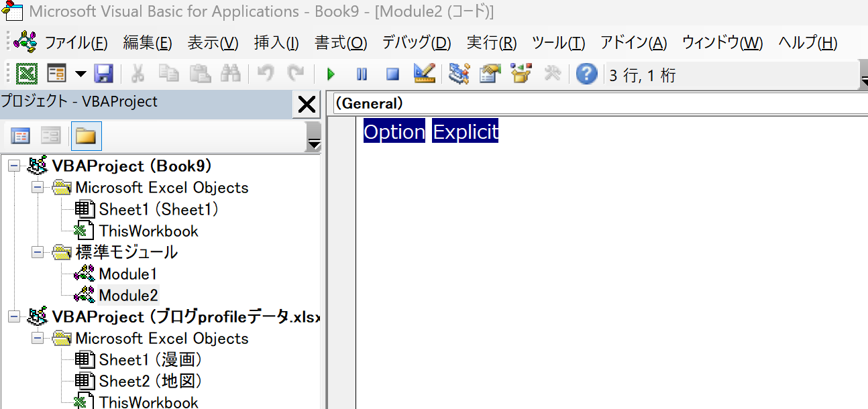
Task: Open the デバッグ(D) menu
Action: [x=417, y=43]
